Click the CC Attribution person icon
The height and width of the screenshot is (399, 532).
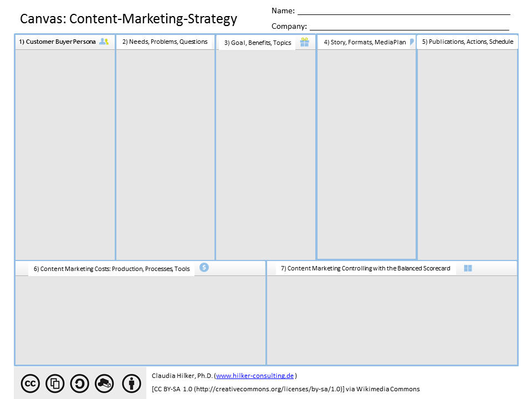[132, 383]
